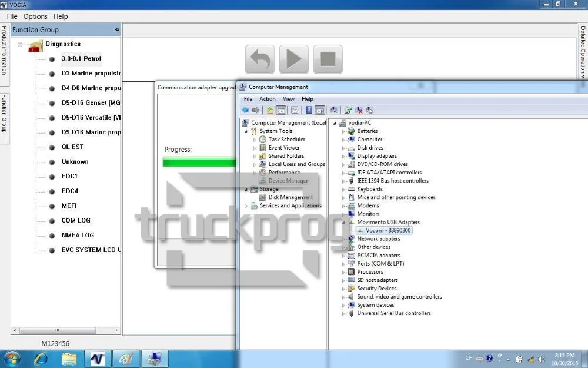Select EVC SYSTEM LCD item

(x=91, y=250)
